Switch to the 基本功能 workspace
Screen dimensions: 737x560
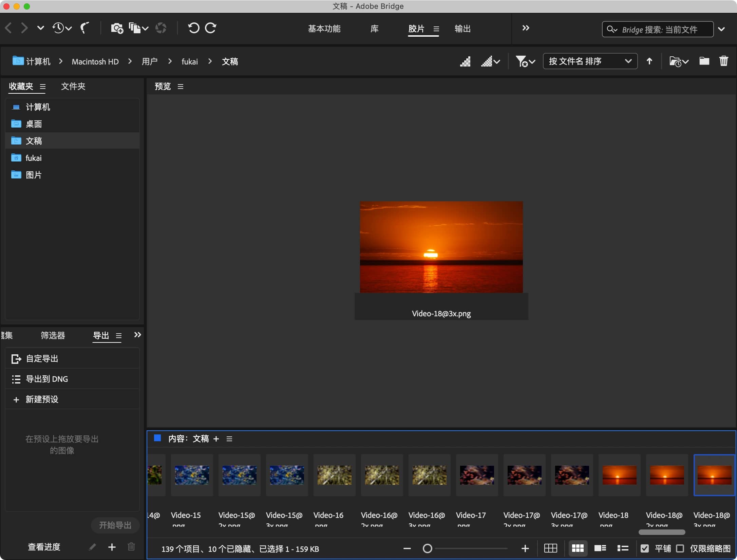click(324, 29)
